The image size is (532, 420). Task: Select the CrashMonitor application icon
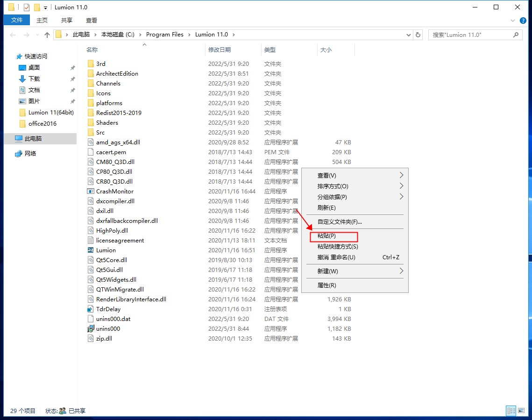91,191
